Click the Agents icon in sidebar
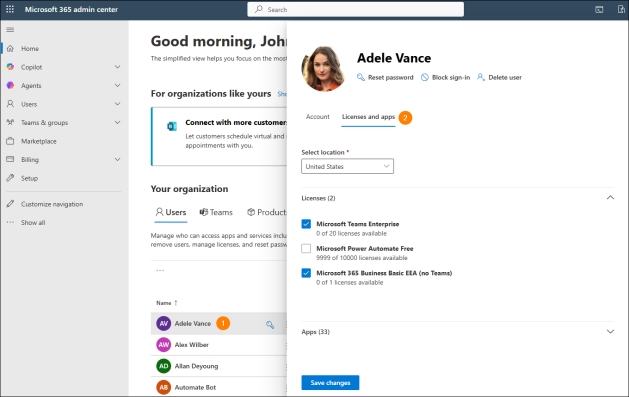The width and height of the screenshot is (629, 397). click(x=10, y=85)
